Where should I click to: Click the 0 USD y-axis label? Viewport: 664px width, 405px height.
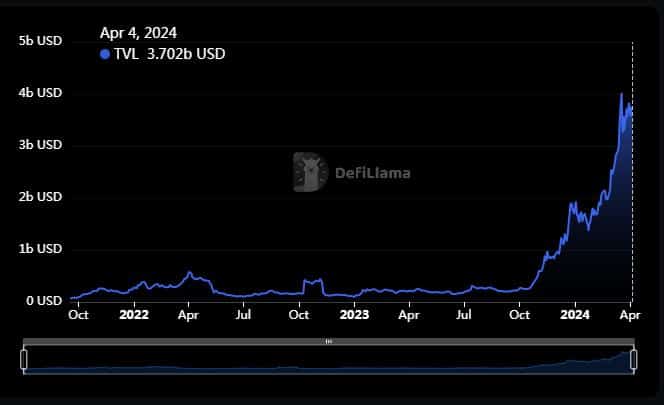[x=44, y=301]
